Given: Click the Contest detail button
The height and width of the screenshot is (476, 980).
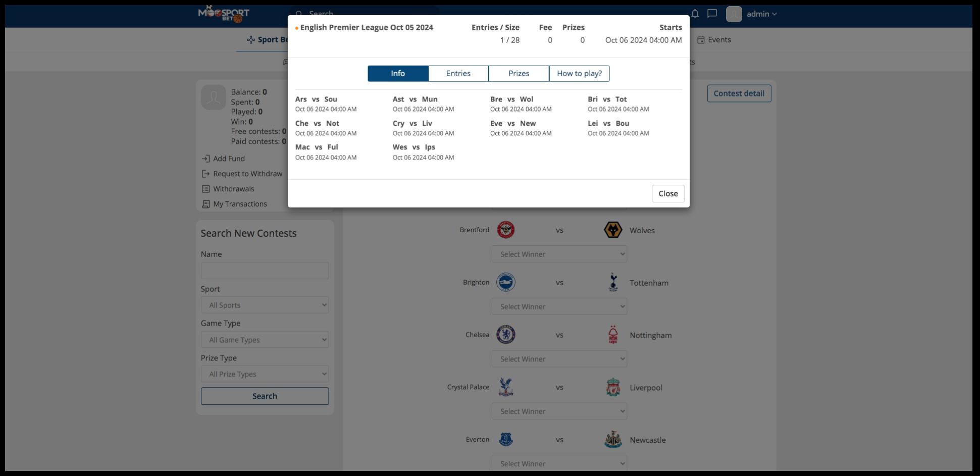Looking at the screenshot, I should (x=739, y=93).
